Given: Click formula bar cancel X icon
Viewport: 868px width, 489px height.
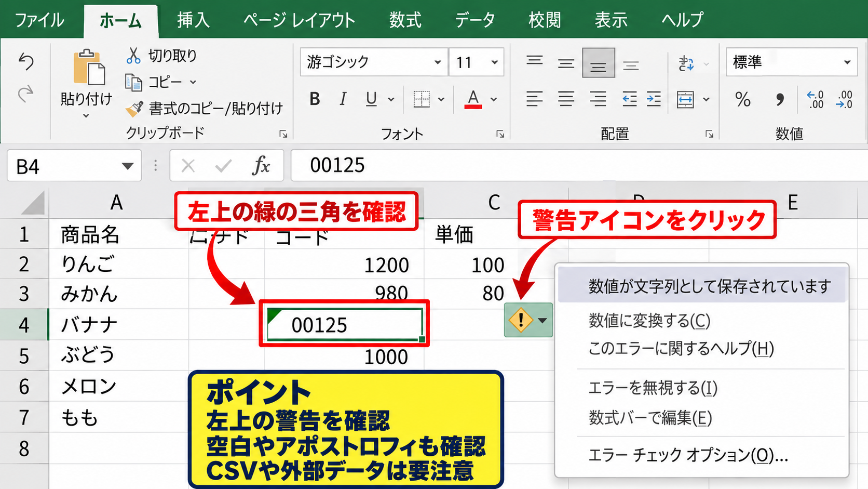Looking at the screenshot, I should (x=188, y=166).
